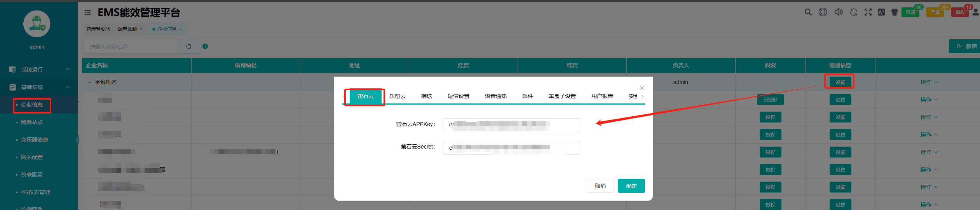Select 企业信息 in the sidebar

(x=32, y=105)
